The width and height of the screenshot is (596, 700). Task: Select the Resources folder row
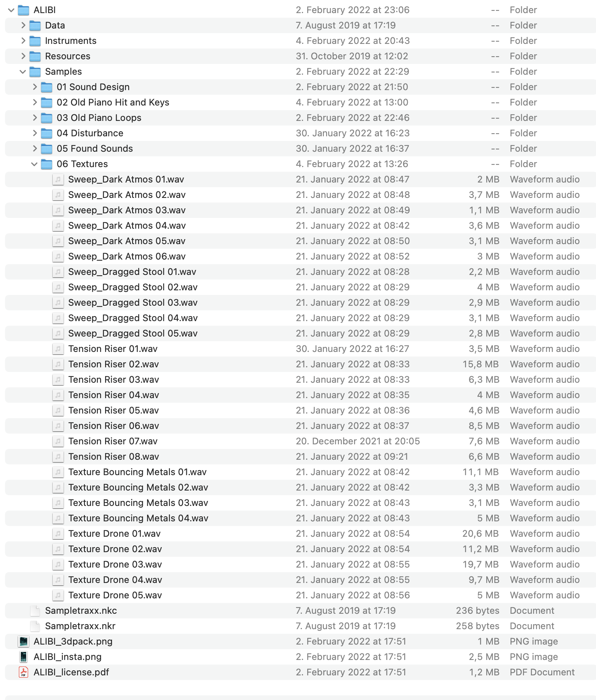point(300,56)
